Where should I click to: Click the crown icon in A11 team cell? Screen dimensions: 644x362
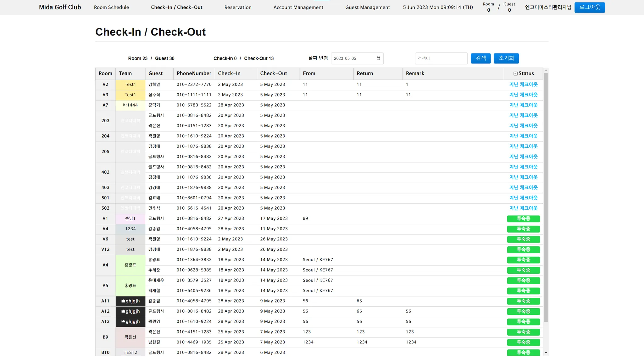[x=123, y=301]
